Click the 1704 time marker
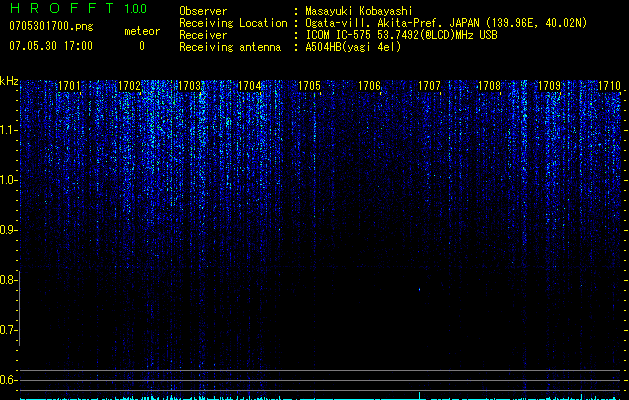 coord(250,85)
